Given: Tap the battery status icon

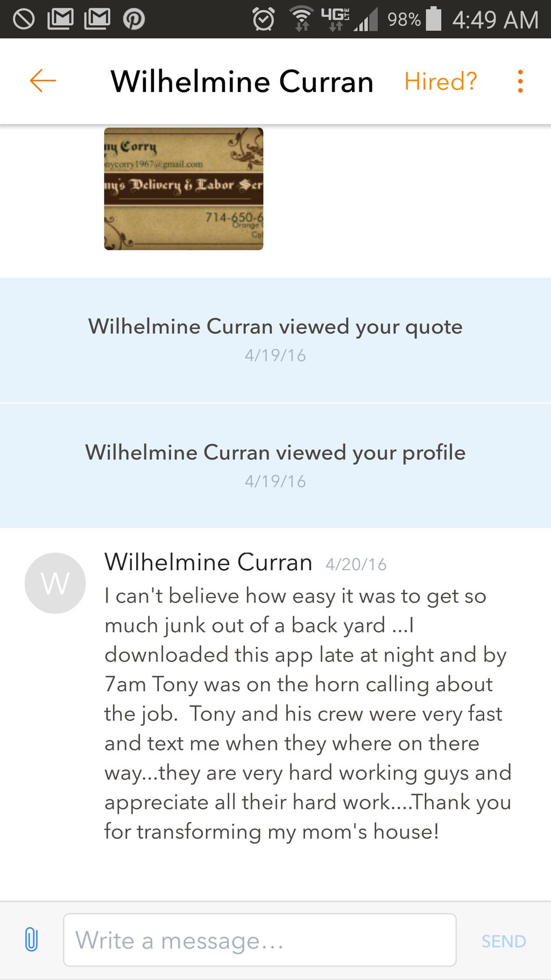Looking at the screenshot, I should point(434,19).
